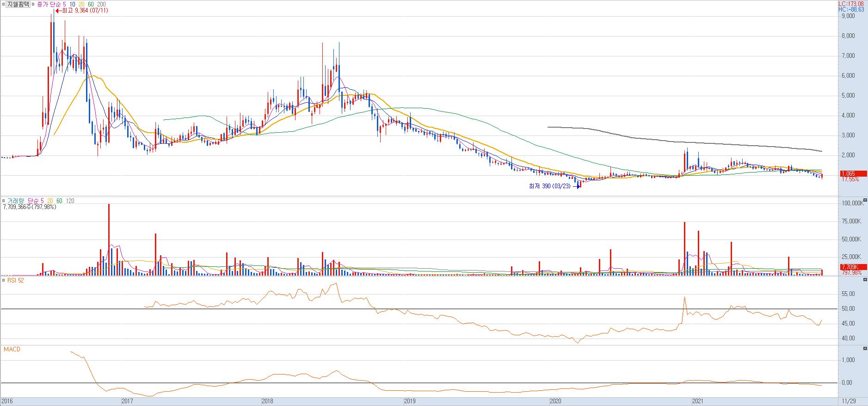Click the 9,000 price axis label
This screenshot has width=868, height=406.
click(848, 16)
